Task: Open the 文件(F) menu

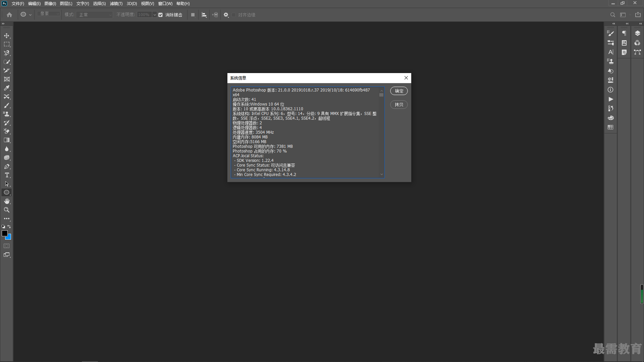Action: click(x=18, y=4)
